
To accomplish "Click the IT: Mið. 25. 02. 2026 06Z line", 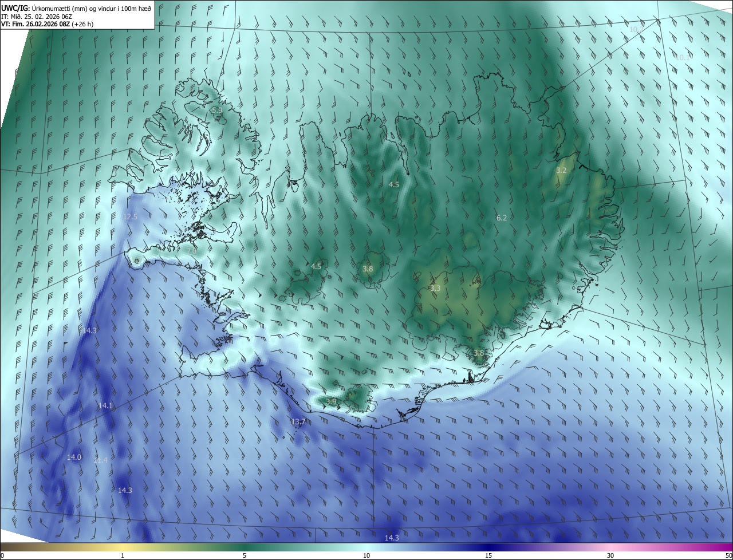I will pos(37,17).
